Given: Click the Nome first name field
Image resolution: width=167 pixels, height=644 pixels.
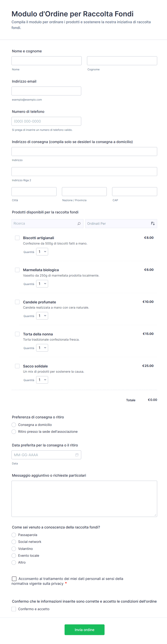Looking at the screenshot, I should 47,61.
